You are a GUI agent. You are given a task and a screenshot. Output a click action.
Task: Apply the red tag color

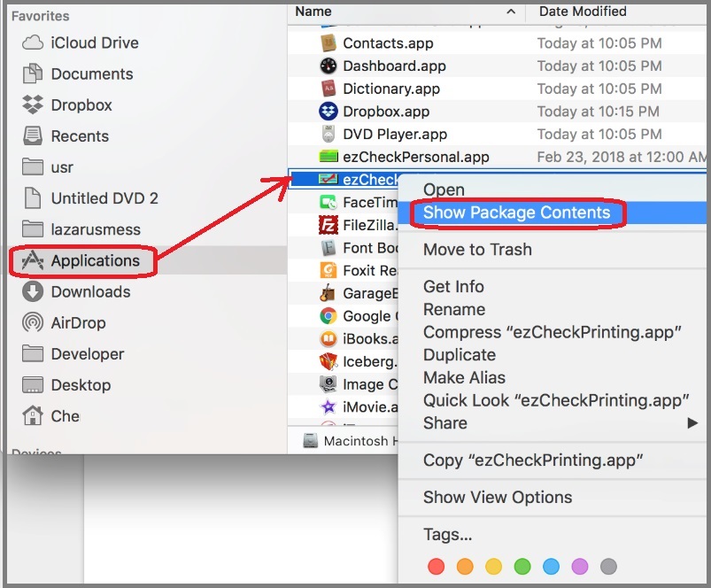[x=436, y=566]
